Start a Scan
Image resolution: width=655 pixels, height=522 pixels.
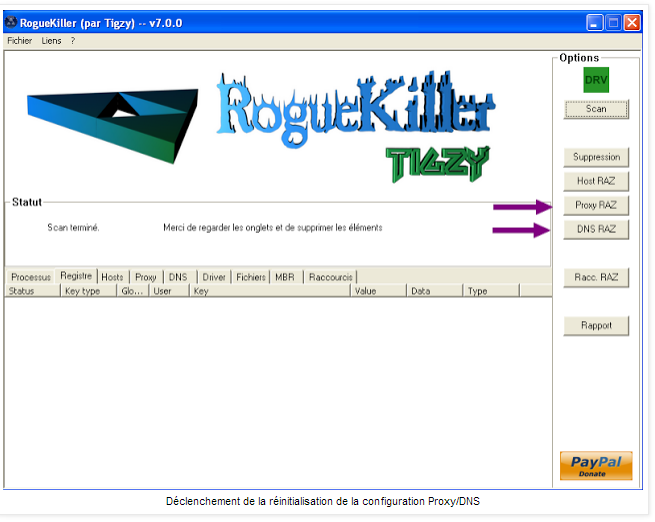pos(596,109)
